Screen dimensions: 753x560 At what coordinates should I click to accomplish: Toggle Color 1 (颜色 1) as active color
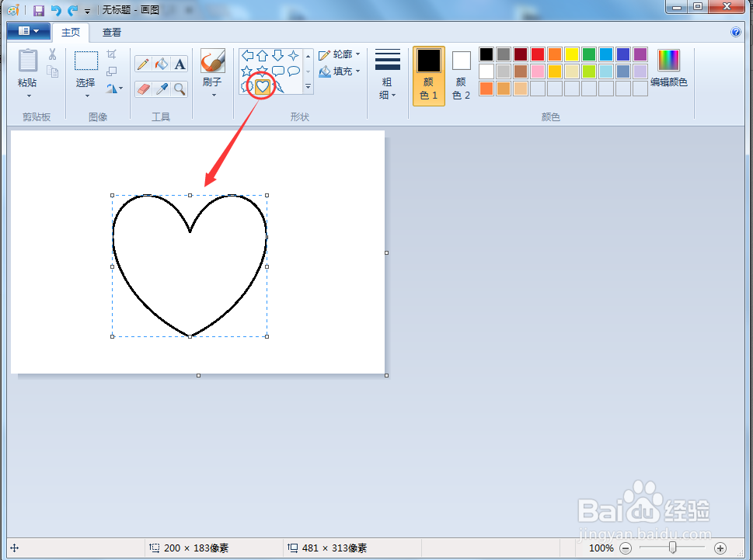[429, 76]
